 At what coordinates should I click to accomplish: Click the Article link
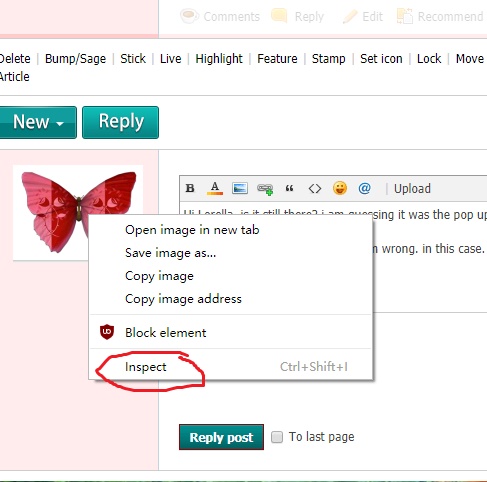(14, 77)
